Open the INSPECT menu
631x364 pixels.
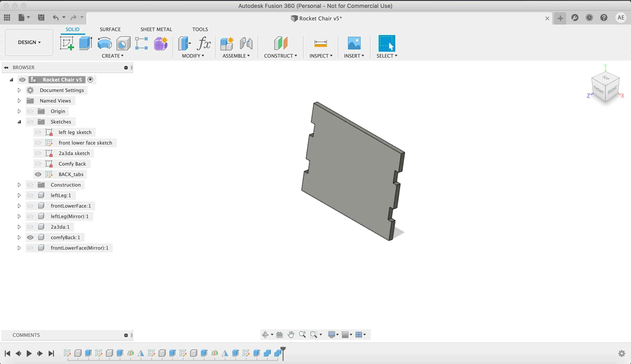tap(321, 56)
